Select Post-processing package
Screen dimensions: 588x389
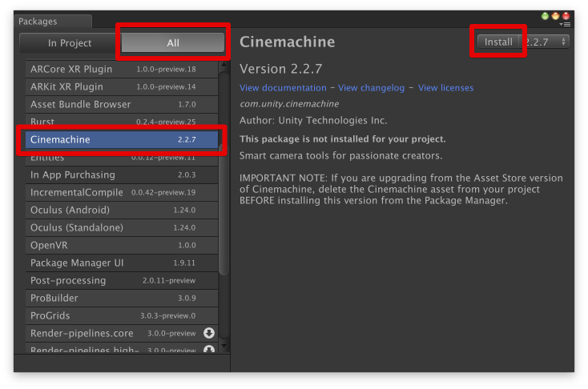click(x=122, y=280)
